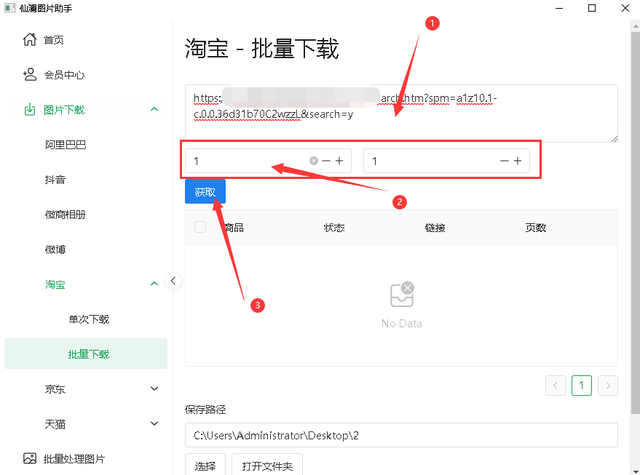Click minus in the second number stepper
Screen dimensions: 640x475
pyautogui.click(x=504, y=161)
